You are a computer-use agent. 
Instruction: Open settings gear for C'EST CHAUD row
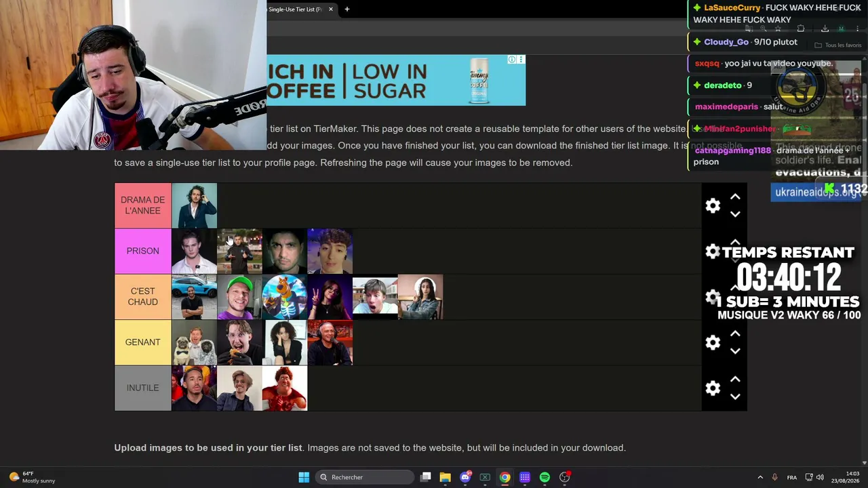pos(713,297)
